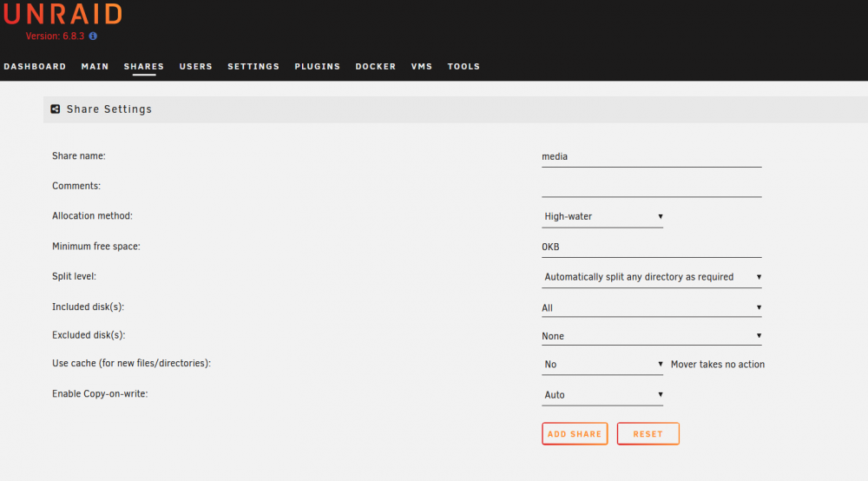868x481 pixels.
Task: Open the Allocation method dropdown
Action: (x=602, y=216)
